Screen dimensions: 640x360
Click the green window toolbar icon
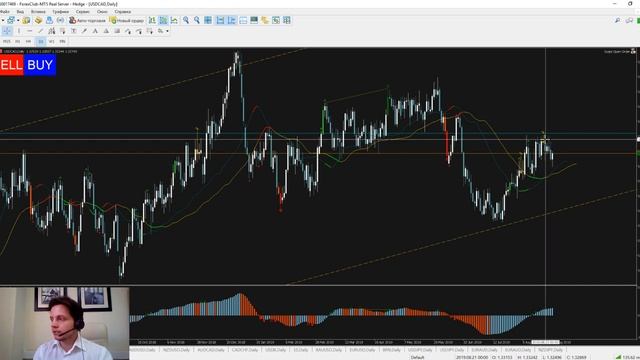tap(276, 20)
